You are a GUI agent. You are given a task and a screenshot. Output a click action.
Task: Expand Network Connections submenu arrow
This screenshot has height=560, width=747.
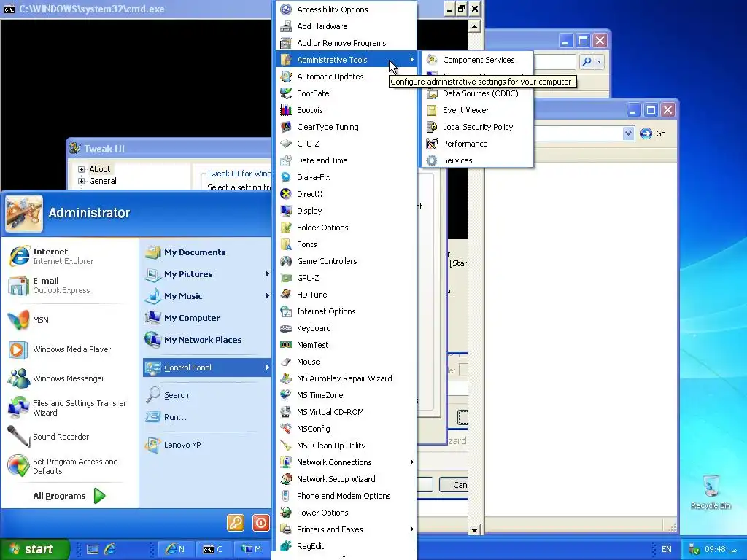tap(412, 462)
